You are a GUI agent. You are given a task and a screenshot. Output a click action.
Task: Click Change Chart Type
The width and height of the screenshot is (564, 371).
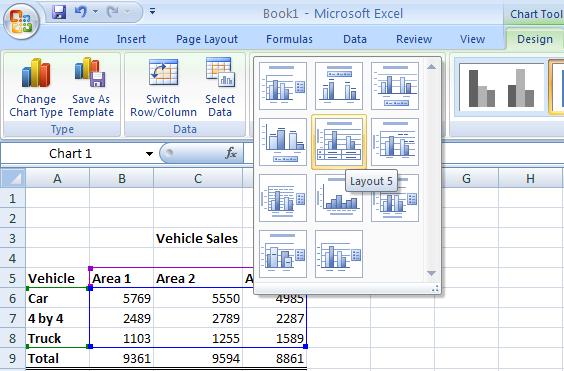pyautogui.click(x=36, y=87)
